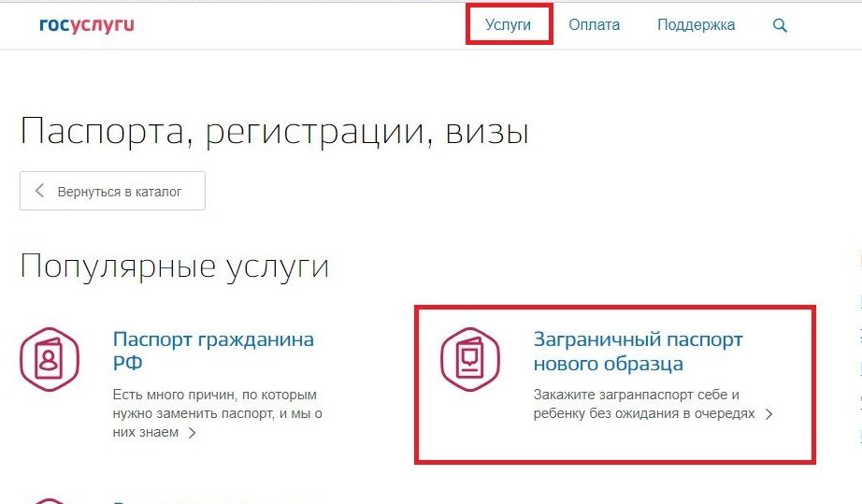Click the cut-off service title at bottom edge
The width and height of the screenshot is (862, 504).
[x=215, y=501]
